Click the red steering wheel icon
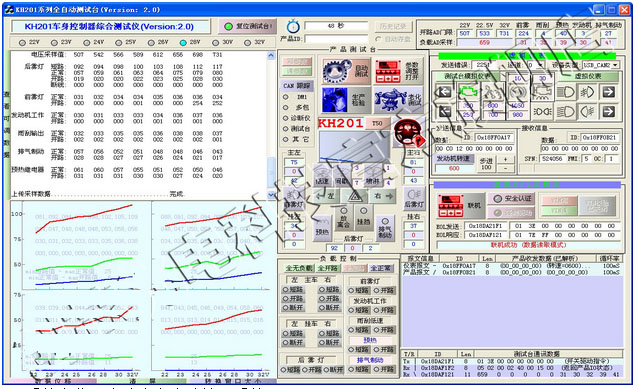Screen dimensions: 638x389 click(408, 133)
